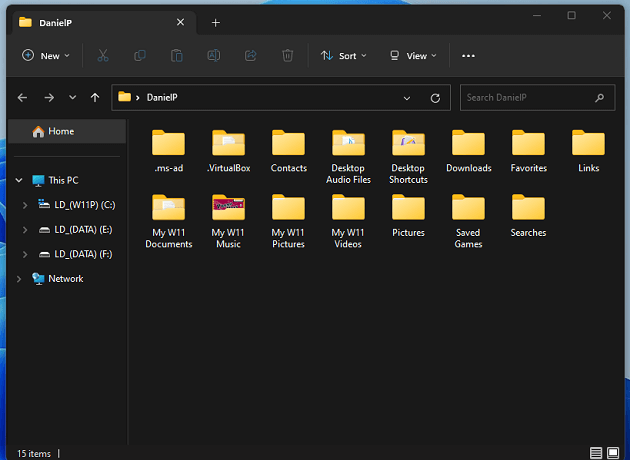Open the Sort dropdown menu
The width and height of the screenshot is (630, 460).
pyautogui.click(x=344, y=56)
